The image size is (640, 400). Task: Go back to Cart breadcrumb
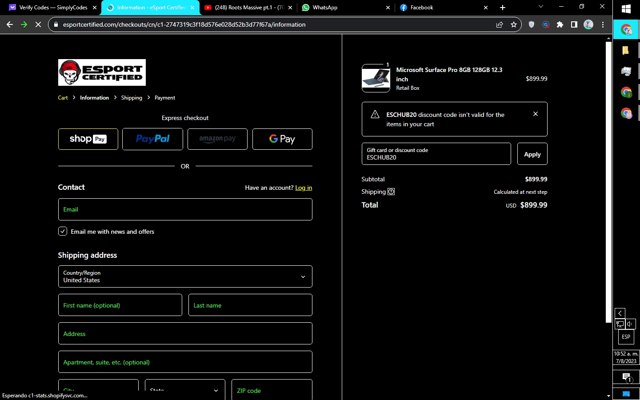(x=62, y=98)
